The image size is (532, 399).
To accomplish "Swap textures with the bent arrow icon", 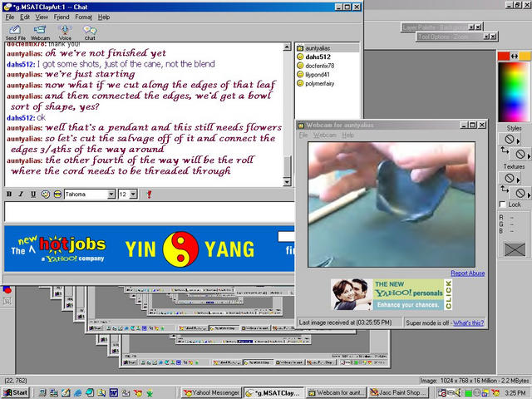I will [505, 189].
